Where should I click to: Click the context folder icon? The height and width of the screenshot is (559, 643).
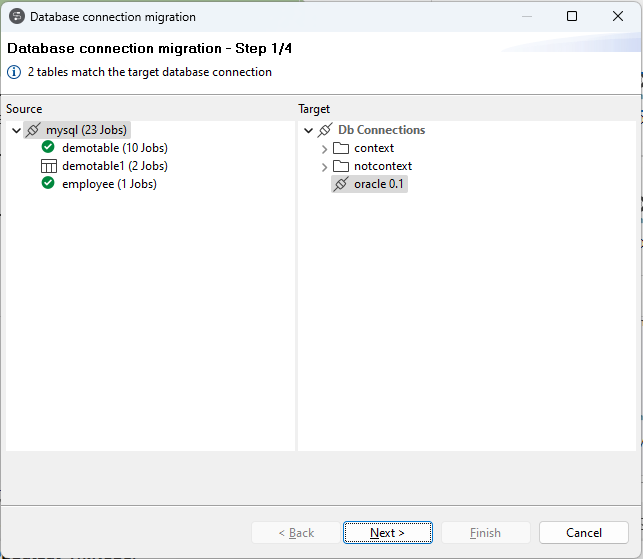(x=341, y=148)
